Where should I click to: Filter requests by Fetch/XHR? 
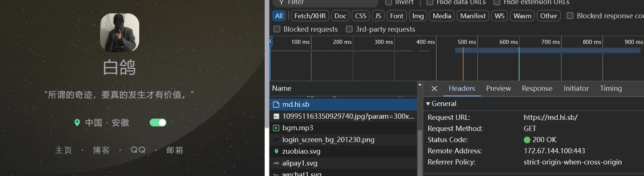pos(310,16)
